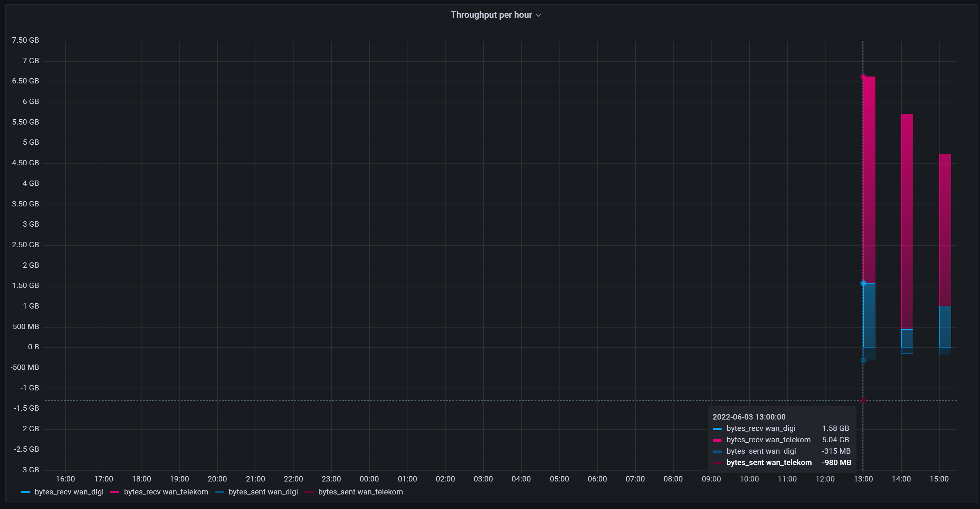980x509 pixels.
Task: Toggle visibility of bytes_recv wan_digi series in legend
Action: 69,492
